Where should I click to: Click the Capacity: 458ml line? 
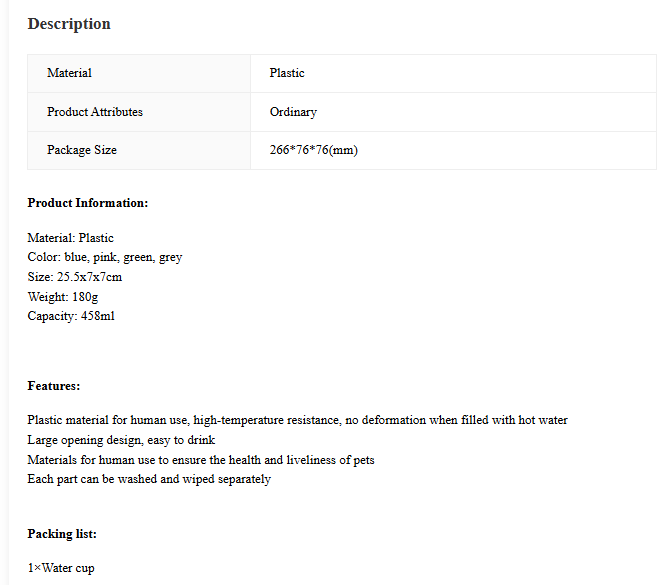(71, 316)
